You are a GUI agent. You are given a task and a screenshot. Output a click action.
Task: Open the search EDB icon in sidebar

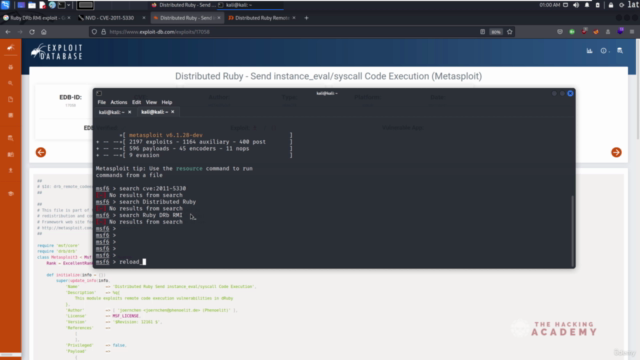coord(11,138)
